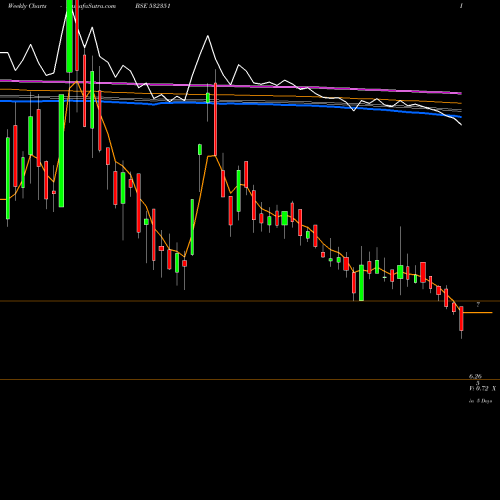Click the '6.26' price value
500x500 pixels.
point(475,376)
